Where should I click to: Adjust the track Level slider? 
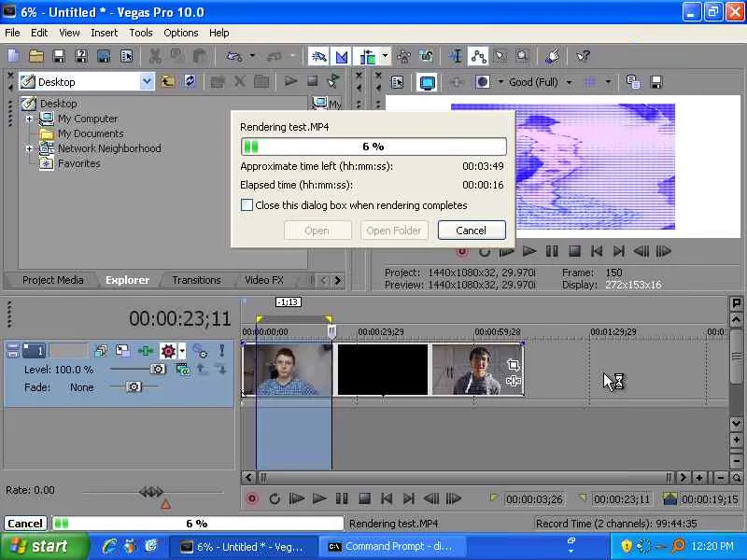pyautogui.click(x=158, y=369)
